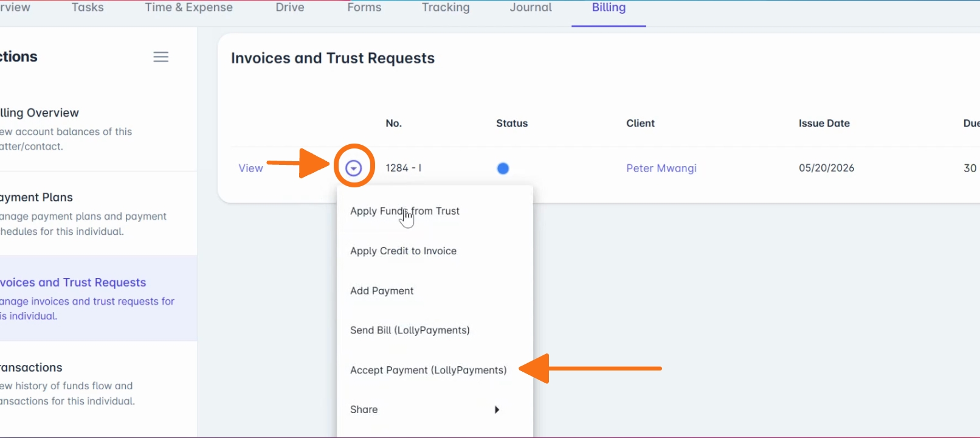The height and width of the screenshot is (438, 980).
Task: Select the Forms tab
Action: coord(364,7)
